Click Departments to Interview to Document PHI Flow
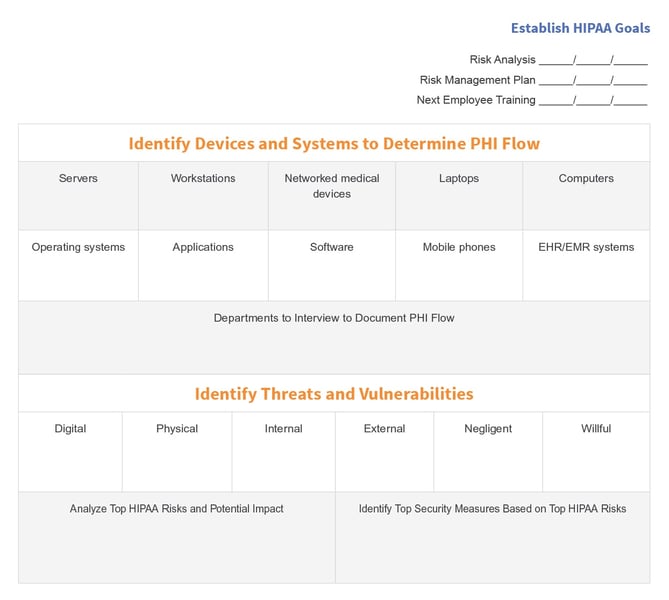Screen dimensions: 669x600 [334, 319]
